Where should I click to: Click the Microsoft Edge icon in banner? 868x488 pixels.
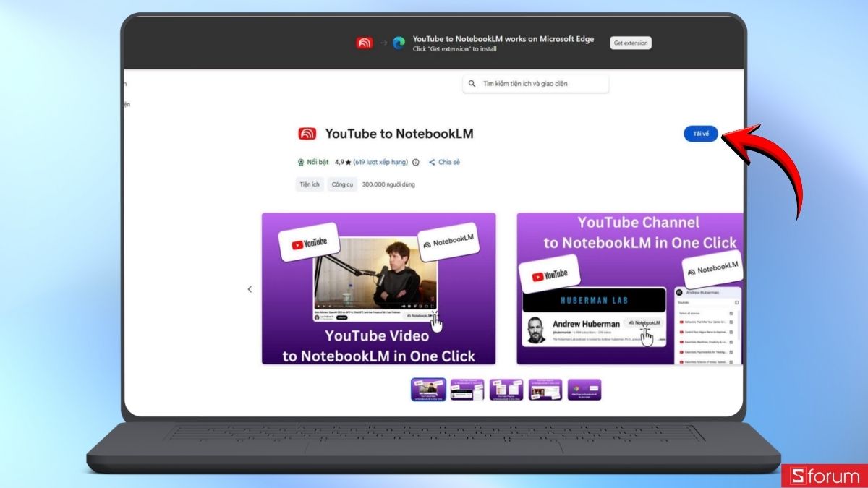pos(399,43)
